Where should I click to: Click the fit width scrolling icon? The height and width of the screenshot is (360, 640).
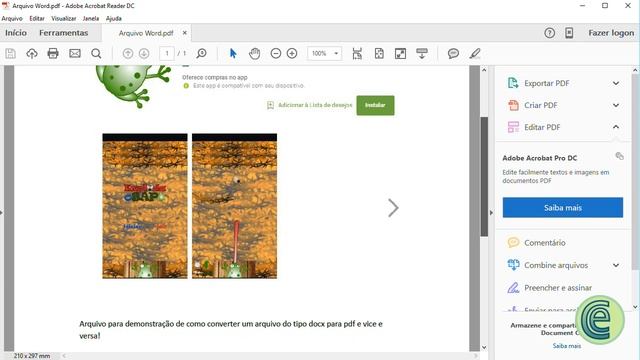pos(357,53)
